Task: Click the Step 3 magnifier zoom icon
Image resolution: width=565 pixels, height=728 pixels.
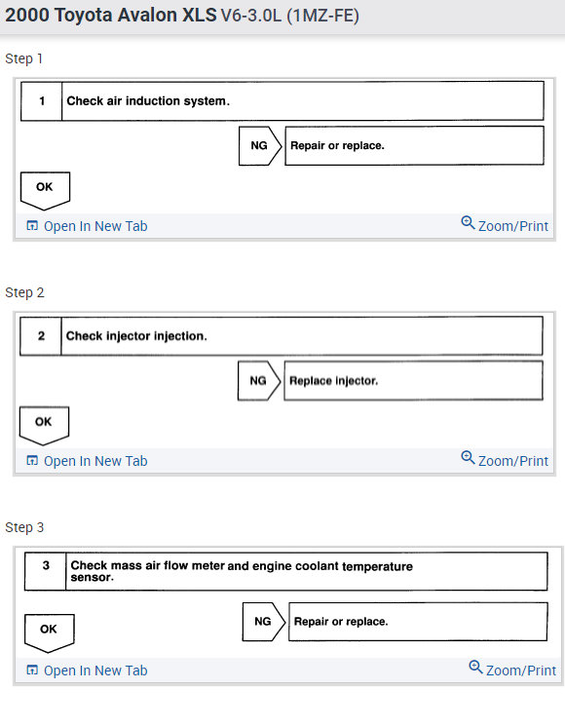Action: 475,668
